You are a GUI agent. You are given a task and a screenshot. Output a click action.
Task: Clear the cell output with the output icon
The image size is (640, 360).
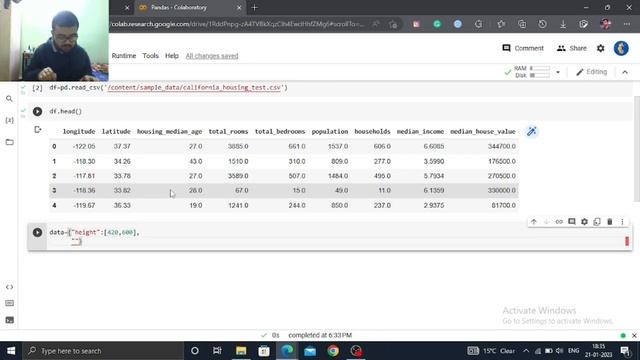click(x=38, y=130)
